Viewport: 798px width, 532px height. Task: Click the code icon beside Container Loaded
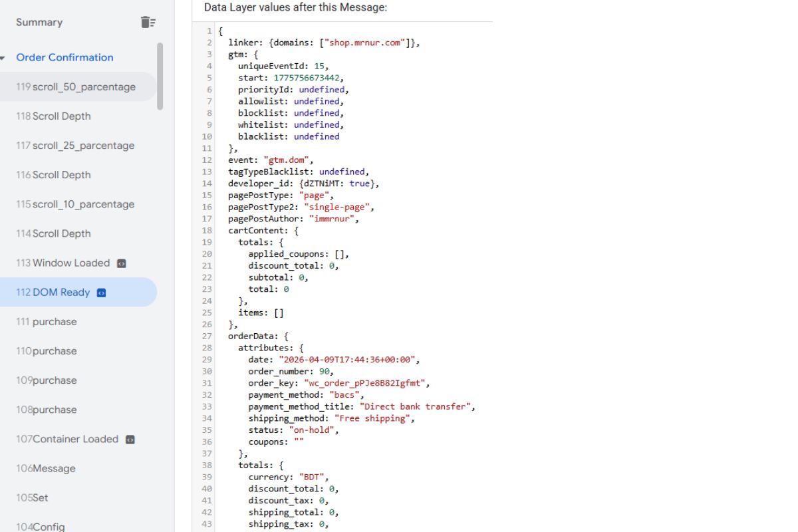tap(130, 440)
